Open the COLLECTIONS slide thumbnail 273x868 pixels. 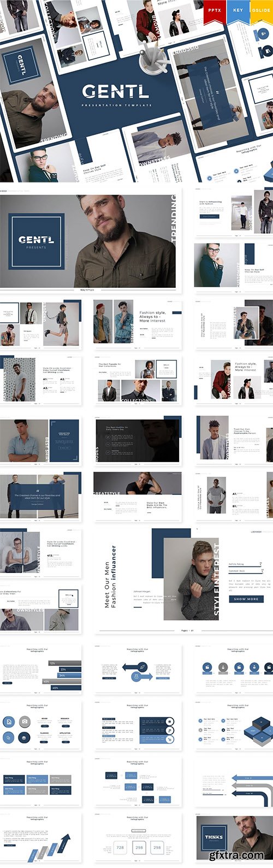tap(137, 381)
